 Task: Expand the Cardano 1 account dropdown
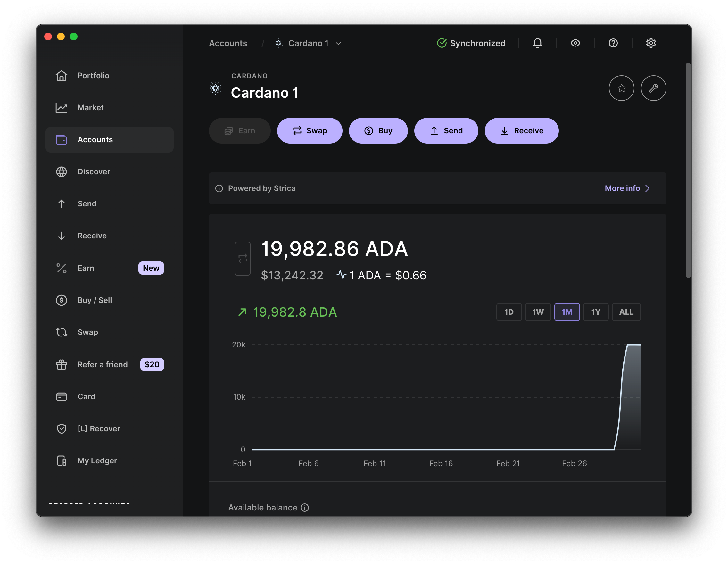(x=338, y=43)
